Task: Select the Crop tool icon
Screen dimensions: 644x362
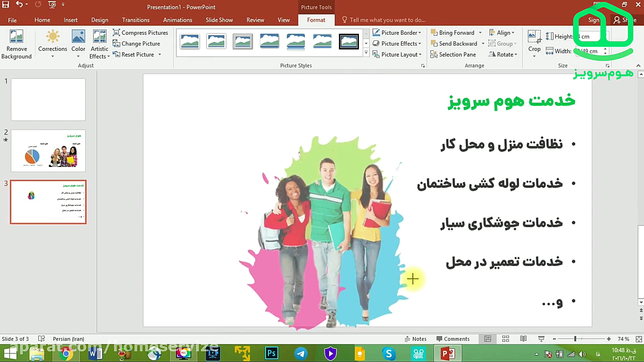Action: tap(534, 37)
